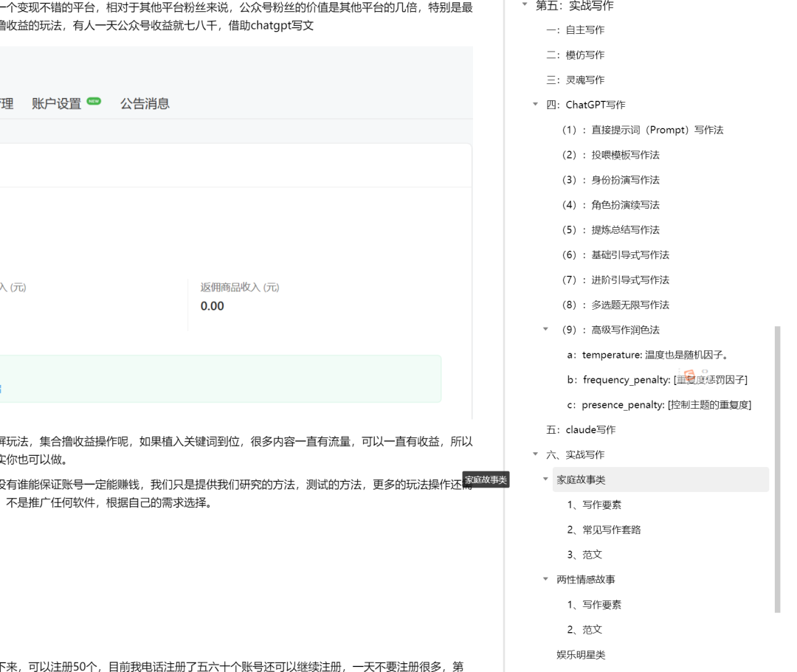797x672 pixels.
Task: Go to 娱乐明星类 outline heading
Action: coord(581,654)
